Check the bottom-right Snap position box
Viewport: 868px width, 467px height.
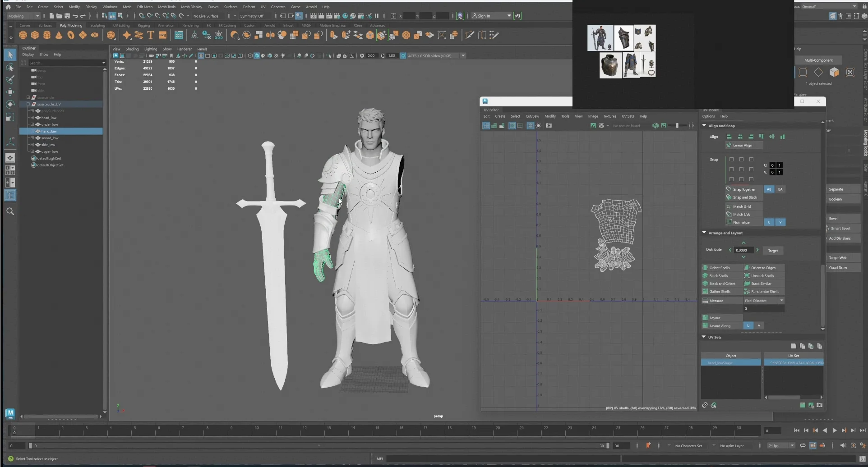click(751, 179)
